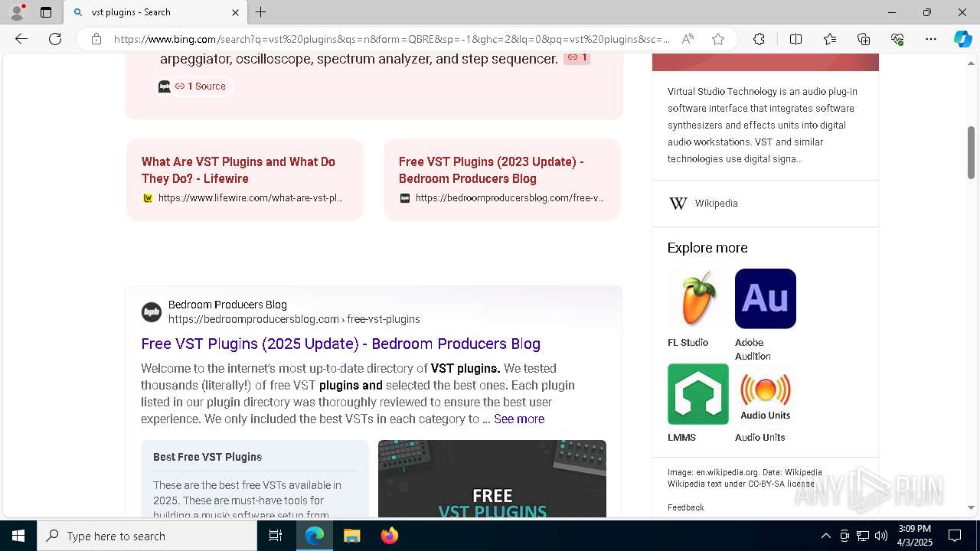Select the Audio Units icon

pyautogui.click(x=766, y=394)
